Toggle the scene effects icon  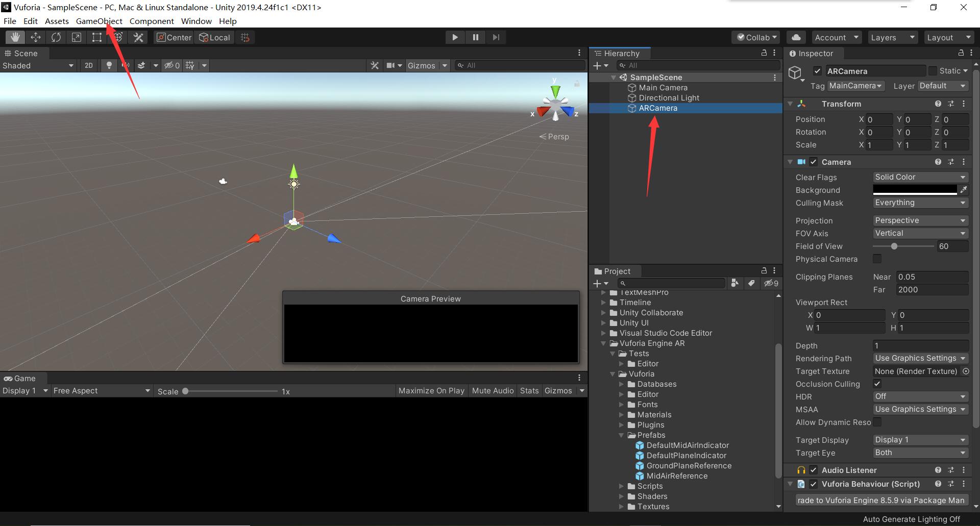click(141, 65)
